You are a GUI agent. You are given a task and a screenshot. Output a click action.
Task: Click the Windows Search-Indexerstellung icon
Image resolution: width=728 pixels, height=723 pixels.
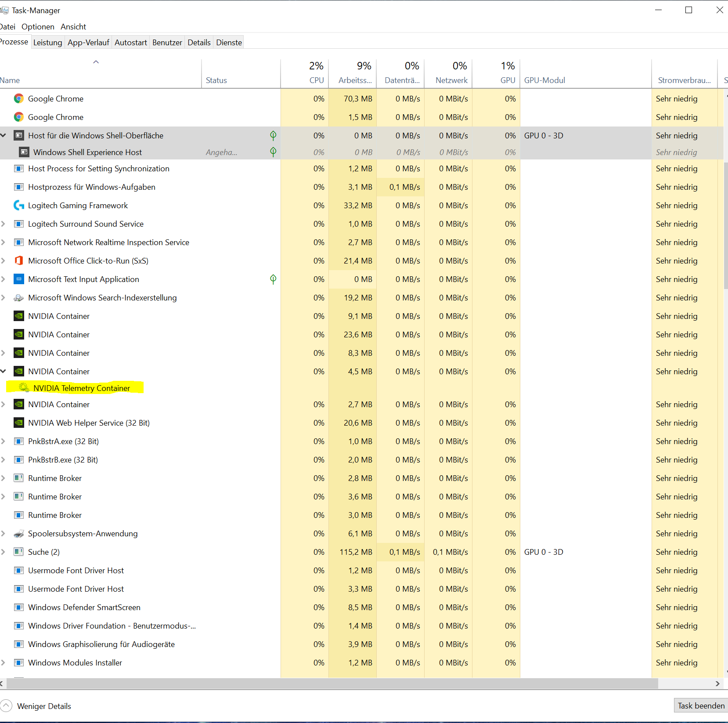(x=18, y=297)
